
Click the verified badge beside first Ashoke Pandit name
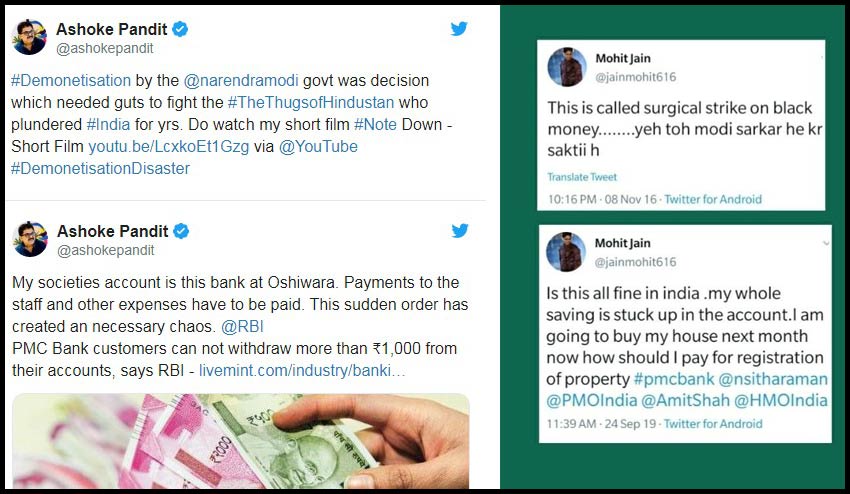180,29
